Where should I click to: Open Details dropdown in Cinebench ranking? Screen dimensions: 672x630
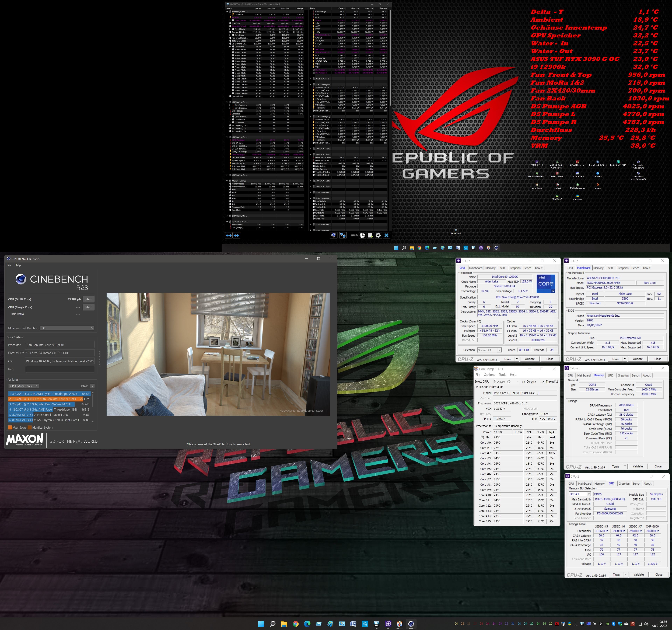(x=92, y=386)
